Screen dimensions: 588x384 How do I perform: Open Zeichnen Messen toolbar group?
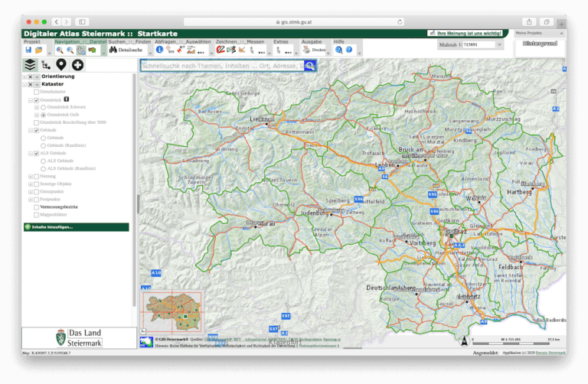pyautogui.click(x=240, y=41)
